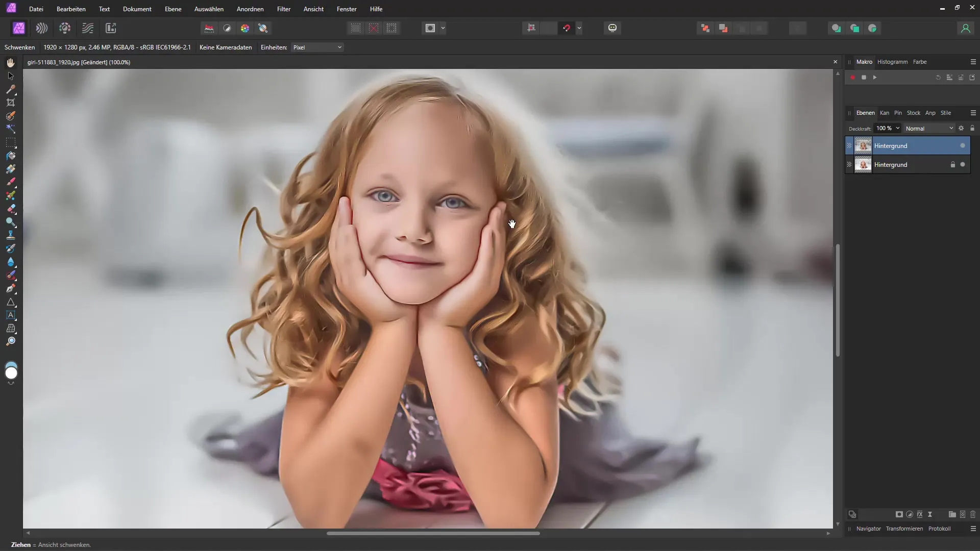The width and height of the screenshot is (980, 551).
Task: Click the Makro panel tab
Action: coord(864,62)
